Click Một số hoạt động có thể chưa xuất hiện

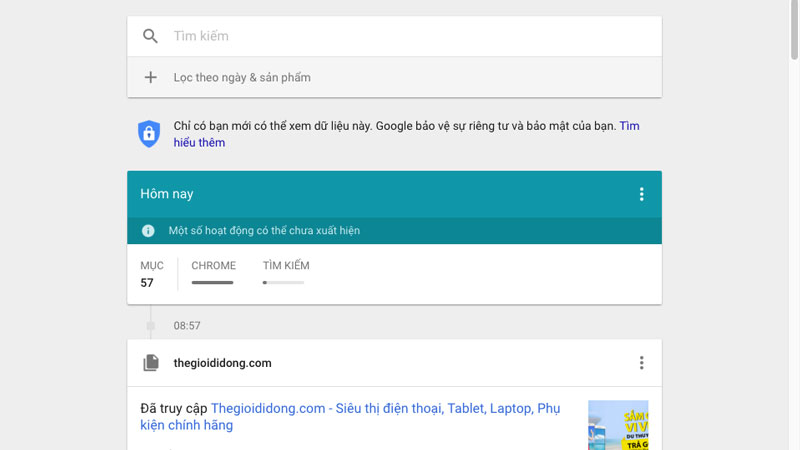coord(264,231)
